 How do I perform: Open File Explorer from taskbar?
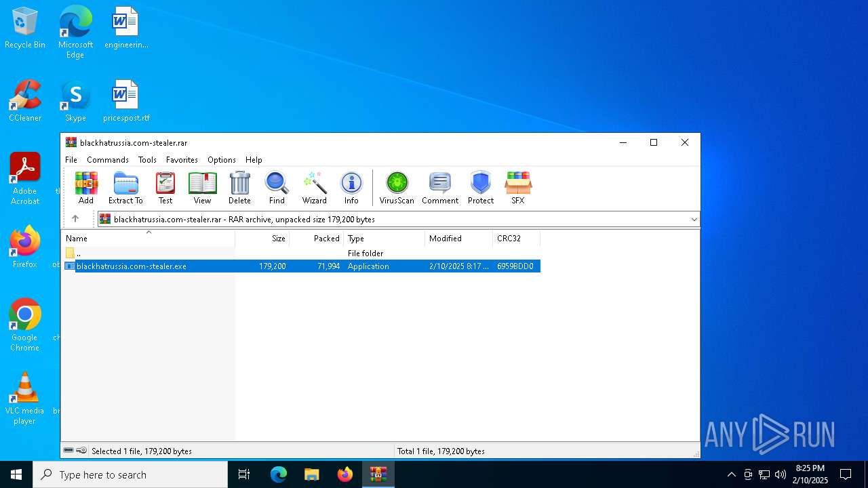click(311, 474)
